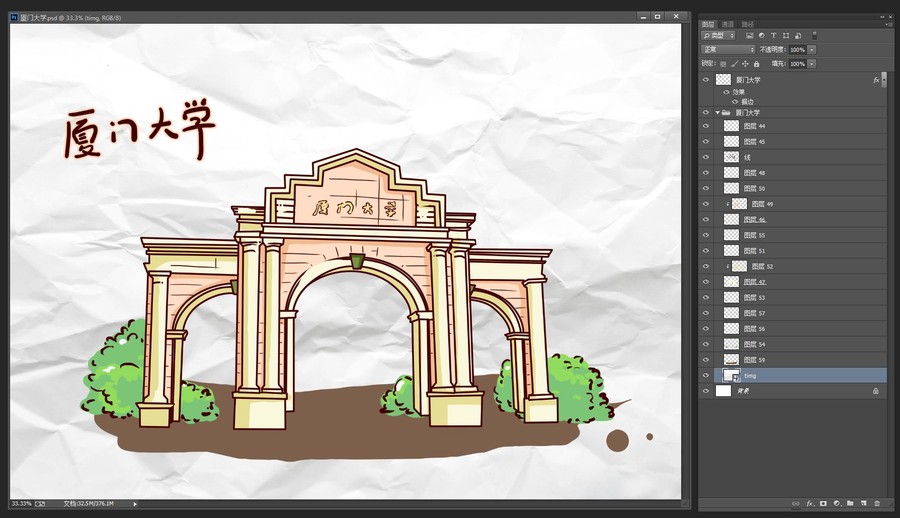Create new fill or adjustment layer
The image size is (900, 518).
[x=837, y=504]
